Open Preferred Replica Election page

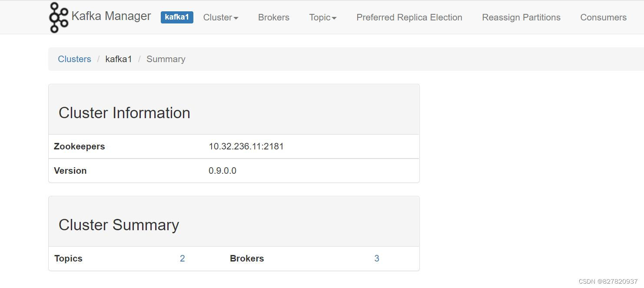[409, 17]
